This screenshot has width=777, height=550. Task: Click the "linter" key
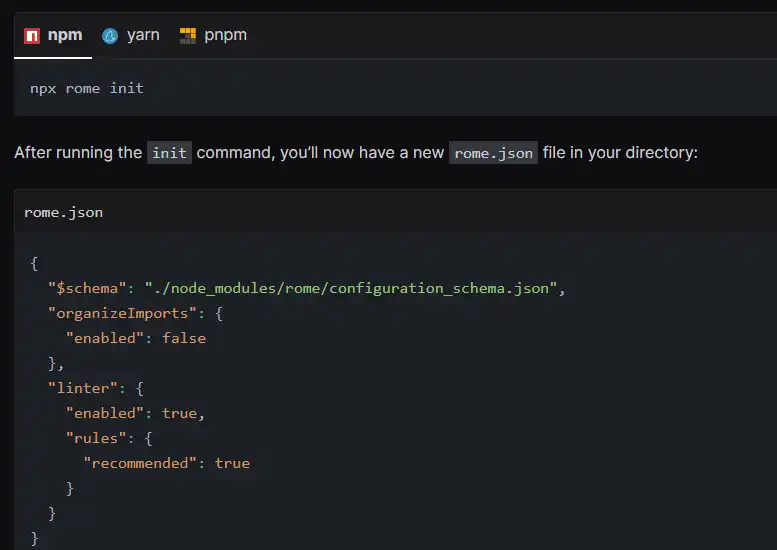82,388
